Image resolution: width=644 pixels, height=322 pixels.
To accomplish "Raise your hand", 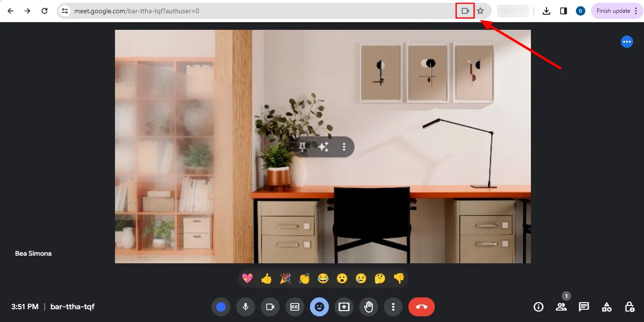I will pyautogui.click(x=369, y=307).
